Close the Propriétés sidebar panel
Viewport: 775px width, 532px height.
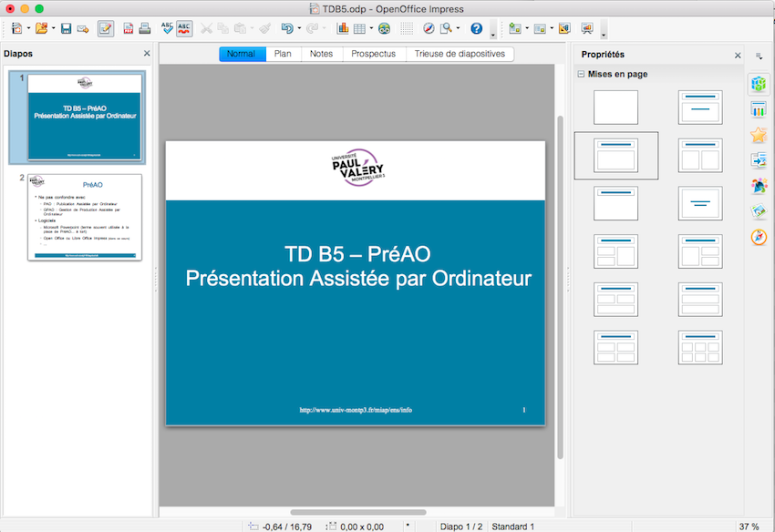click(738, 56)
